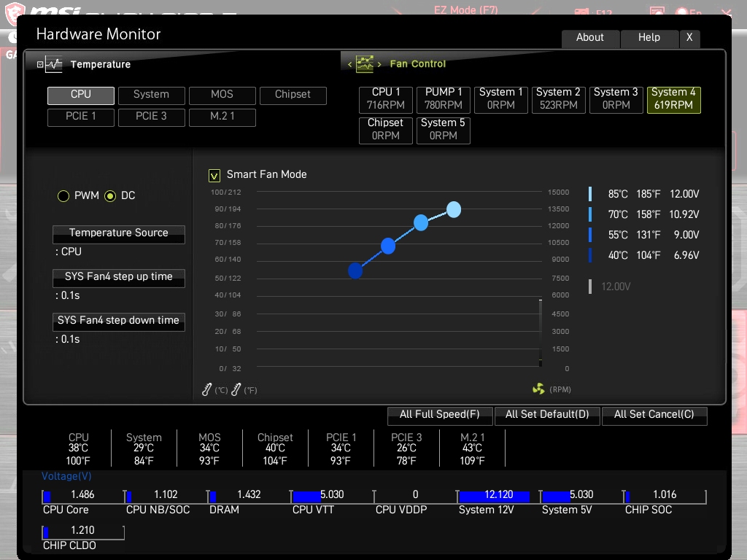Select the M.2 1 temperature tab
The height and width of the screenshot is (560, 747).
tap(222, 117)
